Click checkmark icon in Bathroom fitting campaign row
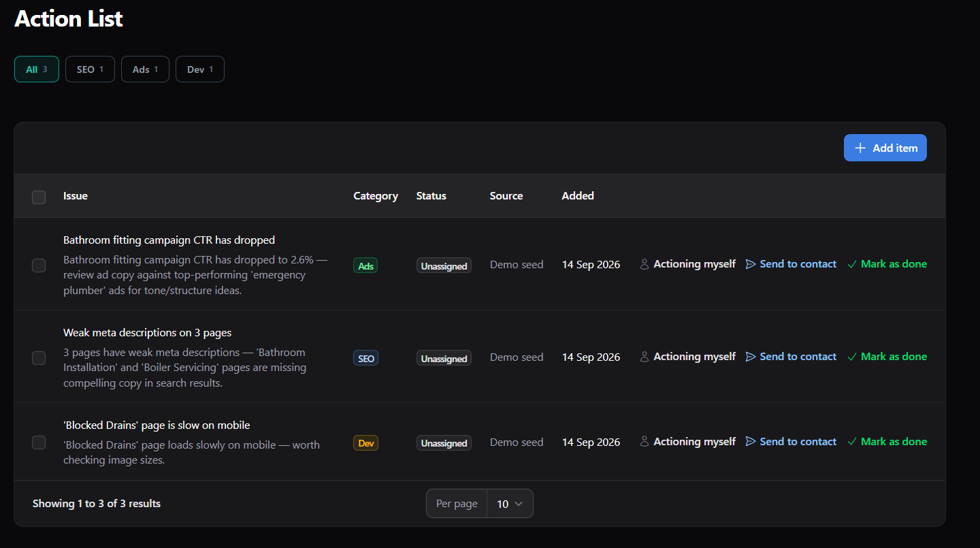Viewport: 980px width, 548px height. (x=851, y=264)
